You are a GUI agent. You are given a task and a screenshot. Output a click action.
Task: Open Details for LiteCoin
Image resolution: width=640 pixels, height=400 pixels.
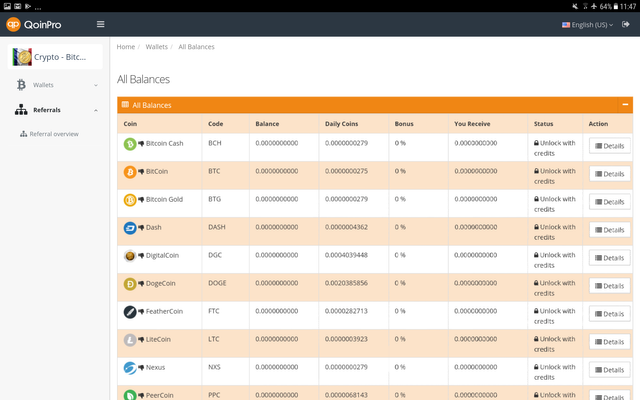[x=609, y=342]
